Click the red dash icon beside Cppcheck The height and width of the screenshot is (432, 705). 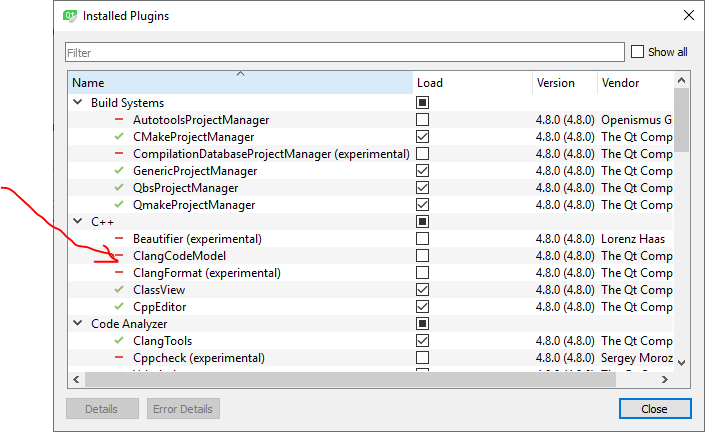pos(119,357)
